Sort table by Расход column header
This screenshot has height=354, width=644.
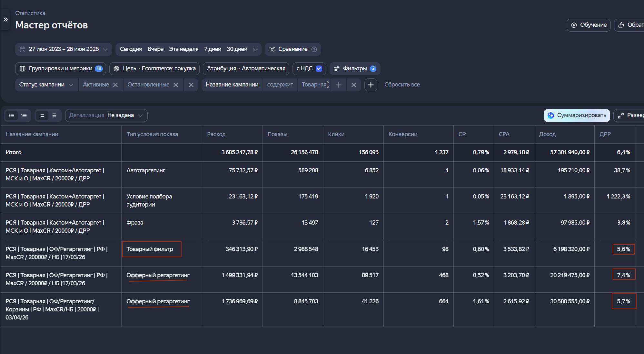click(x=216, y=134)
